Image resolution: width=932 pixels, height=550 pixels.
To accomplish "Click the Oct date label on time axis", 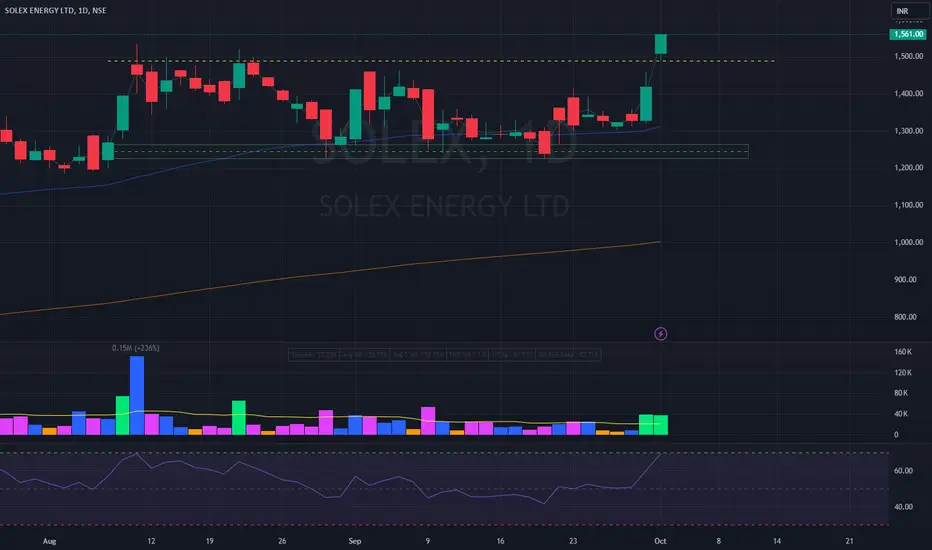I will [x=660, y=541].
